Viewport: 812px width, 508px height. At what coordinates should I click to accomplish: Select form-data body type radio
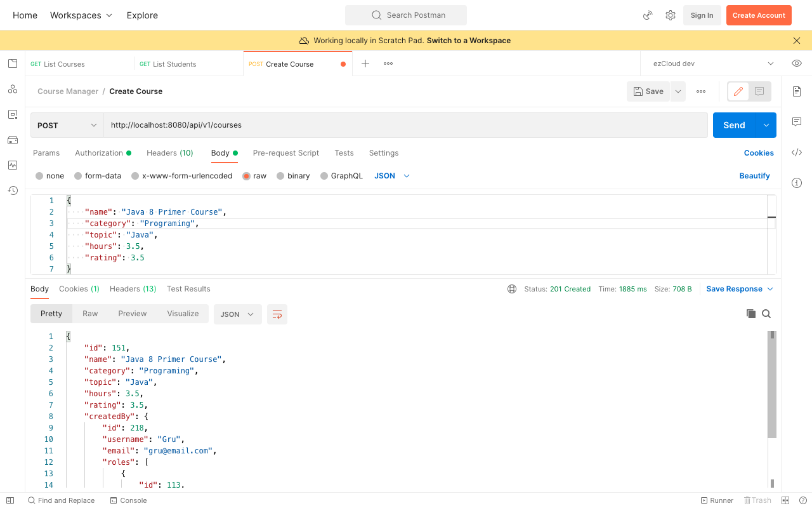pos(78,176)
